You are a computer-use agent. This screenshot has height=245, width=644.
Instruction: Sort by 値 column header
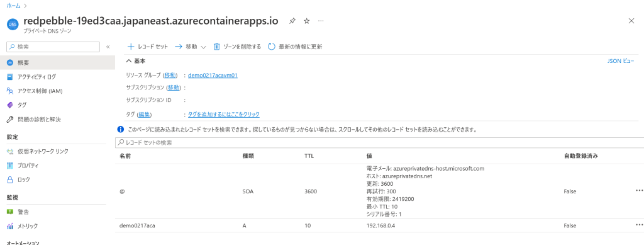[369, 157]
